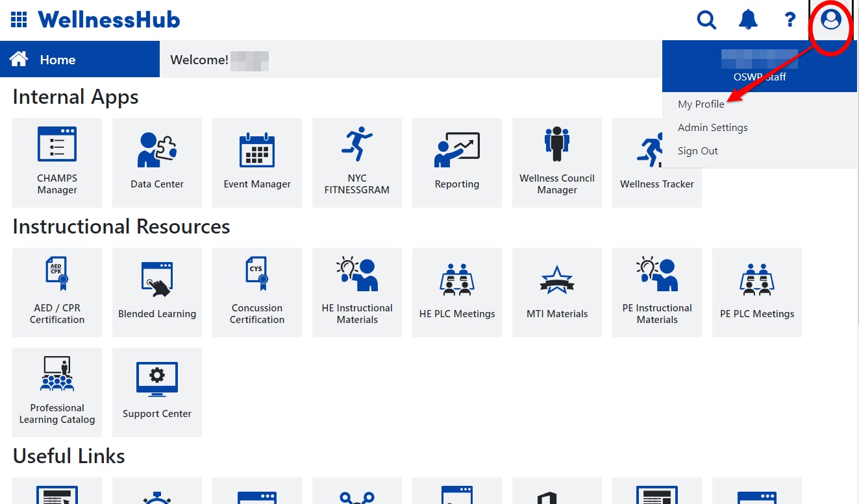Go to the Home tab
859x504 pixels.
pos(80,59)
